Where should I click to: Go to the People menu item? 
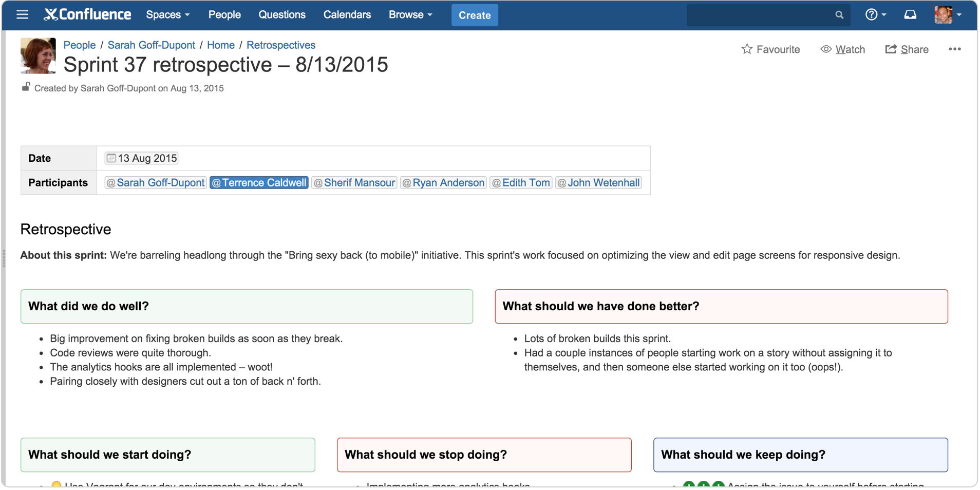[x=224, y=15]
